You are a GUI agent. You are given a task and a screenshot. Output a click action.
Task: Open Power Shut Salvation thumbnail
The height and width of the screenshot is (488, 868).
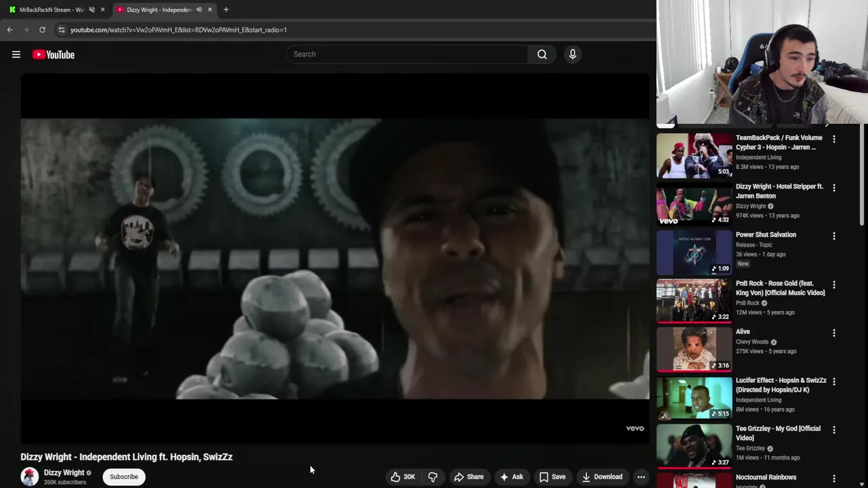pyautogui.click(x=694, y=252)
